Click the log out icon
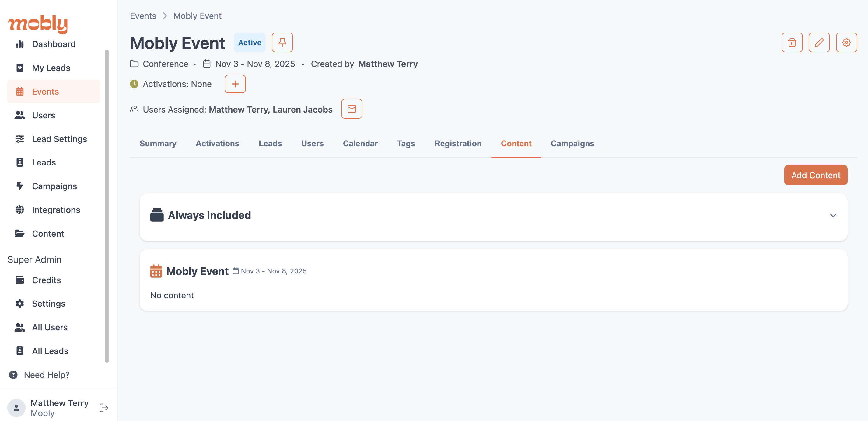The width and height of the screenshot is (868, 421). pyautogui.click(x=104, y=408)
